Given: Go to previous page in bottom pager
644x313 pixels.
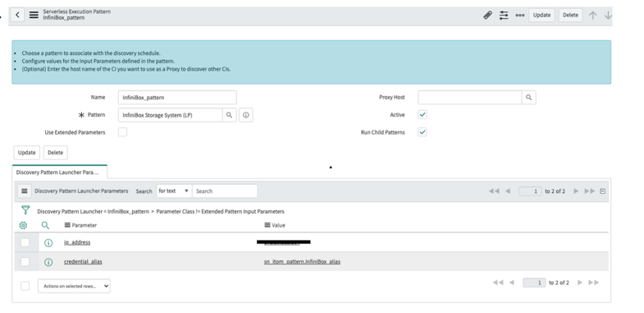Looking at the screenshot, I should click(x=512, y=283).
